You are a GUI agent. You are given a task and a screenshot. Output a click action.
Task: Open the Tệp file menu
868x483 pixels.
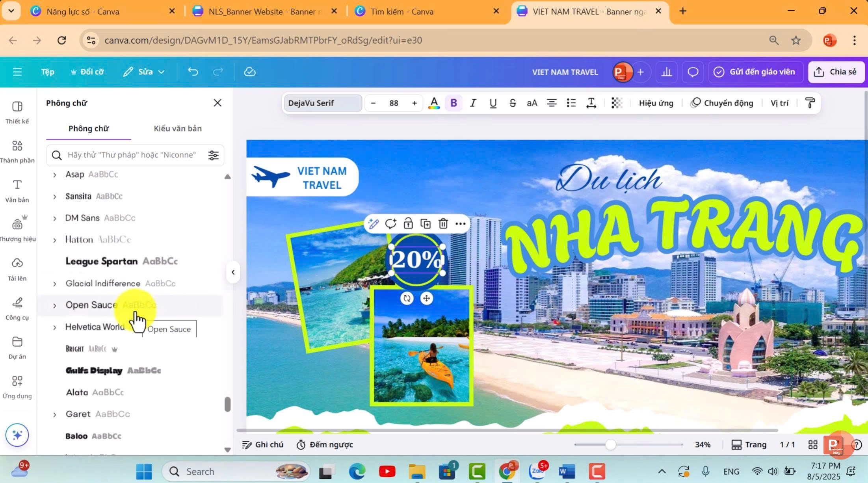pyautogui.click(x=48, y=72)
